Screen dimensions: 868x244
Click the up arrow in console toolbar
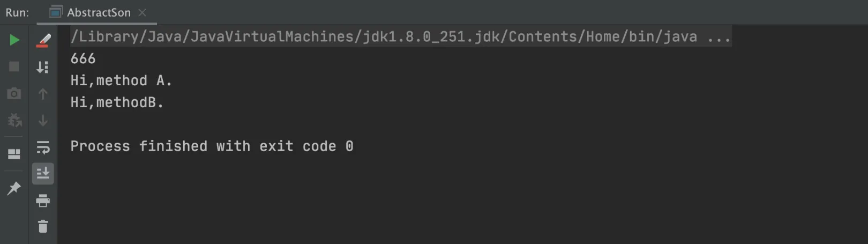(x=43, y=94)
